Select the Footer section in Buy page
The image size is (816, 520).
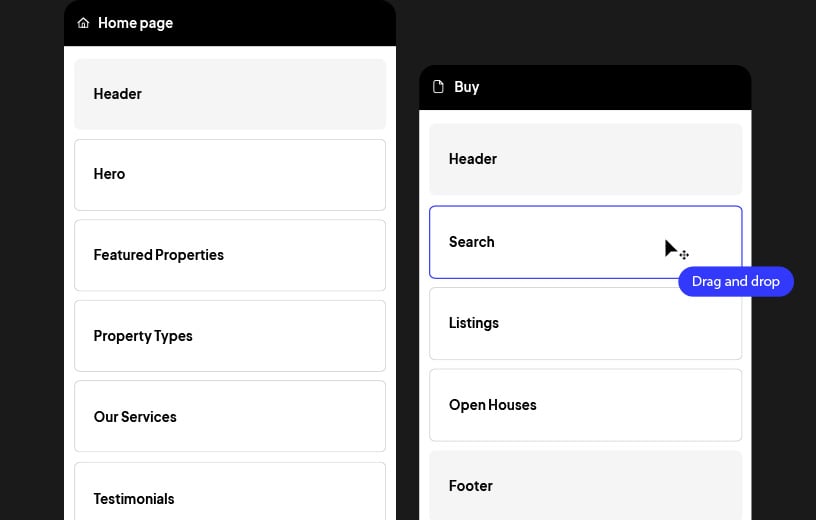pos(585,486)
